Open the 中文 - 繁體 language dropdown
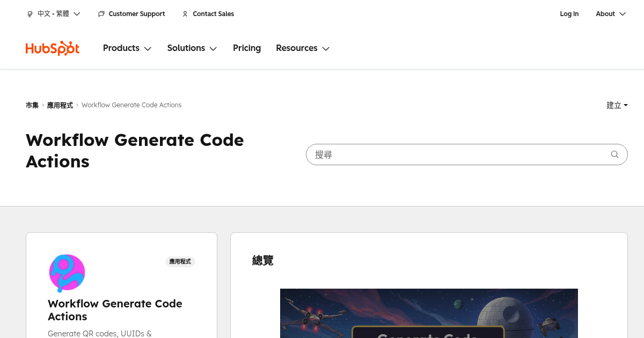This screenshot has width=644, height=338. 54,14
